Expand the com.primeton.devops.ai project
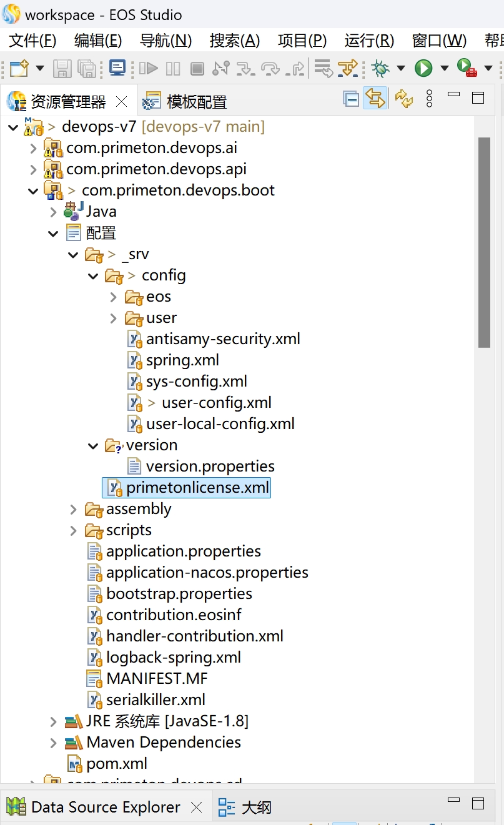Screen dimensions: 504x825 point(34,149)
